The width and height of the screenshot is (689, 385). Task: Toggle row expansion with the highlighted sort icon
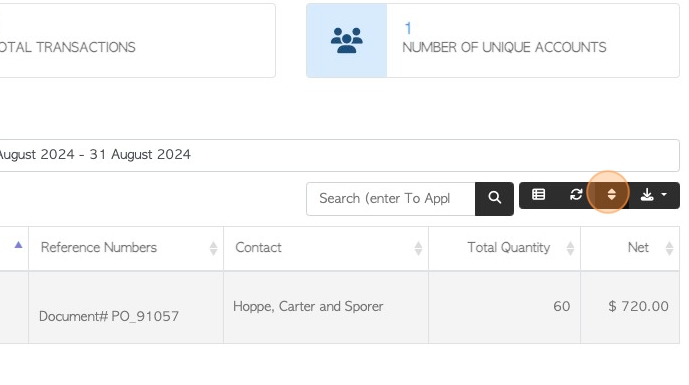611,195
